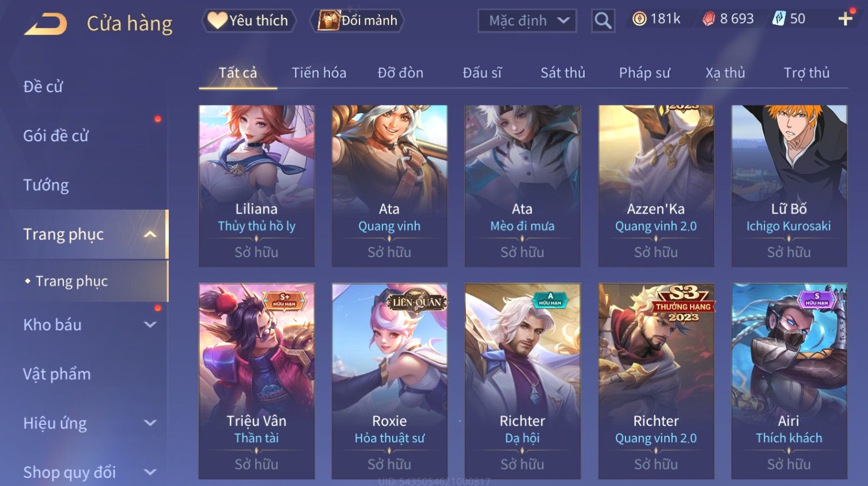Open Đổi mảnh fragment exchange icon
This screenshot has height=486, width=868.
pos(357,21)
